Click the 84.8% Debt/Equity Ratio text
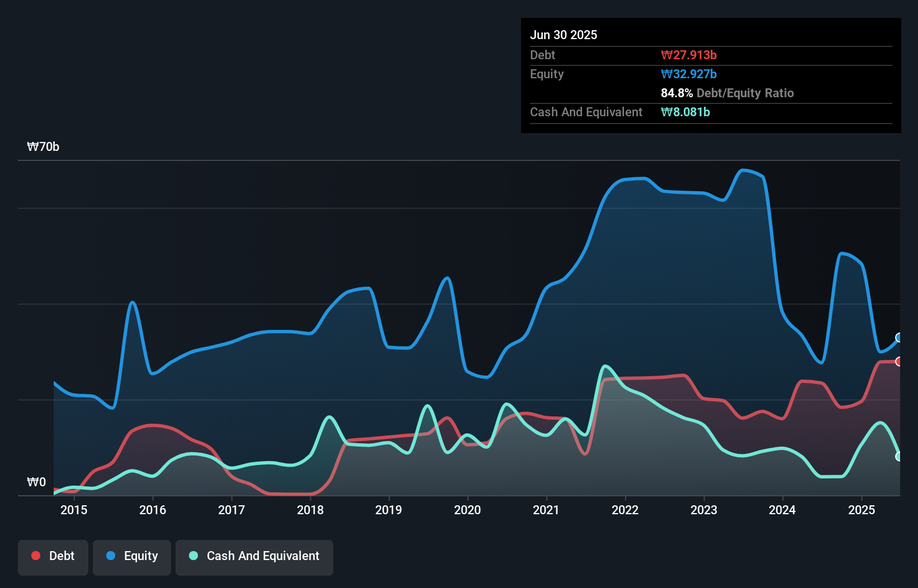Screen dimensions: 918x588 [x=727, y=93]
